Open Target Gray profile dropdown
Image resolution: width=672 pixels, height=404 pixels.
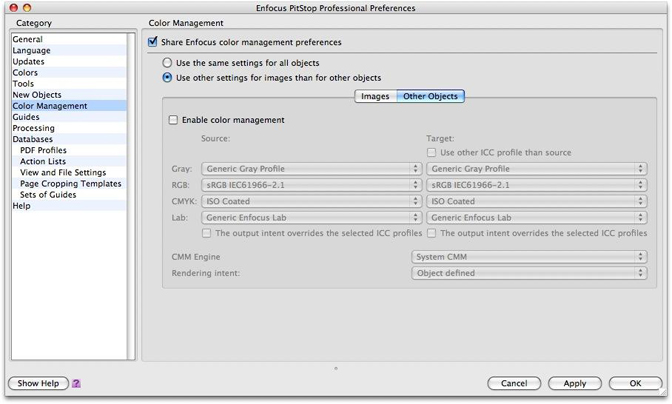click(x=537, y=169)
